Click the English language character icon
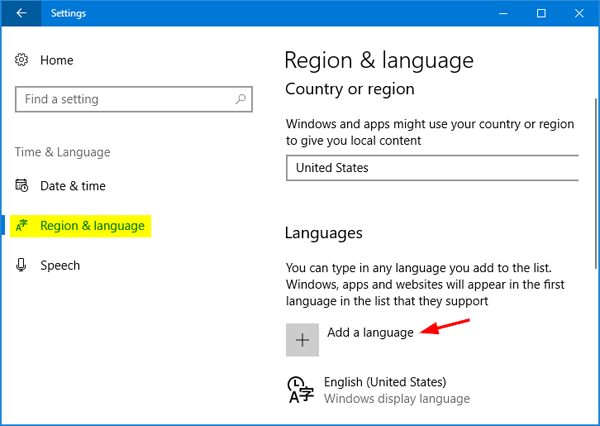600x426 pixels. (x=301, y=389)
